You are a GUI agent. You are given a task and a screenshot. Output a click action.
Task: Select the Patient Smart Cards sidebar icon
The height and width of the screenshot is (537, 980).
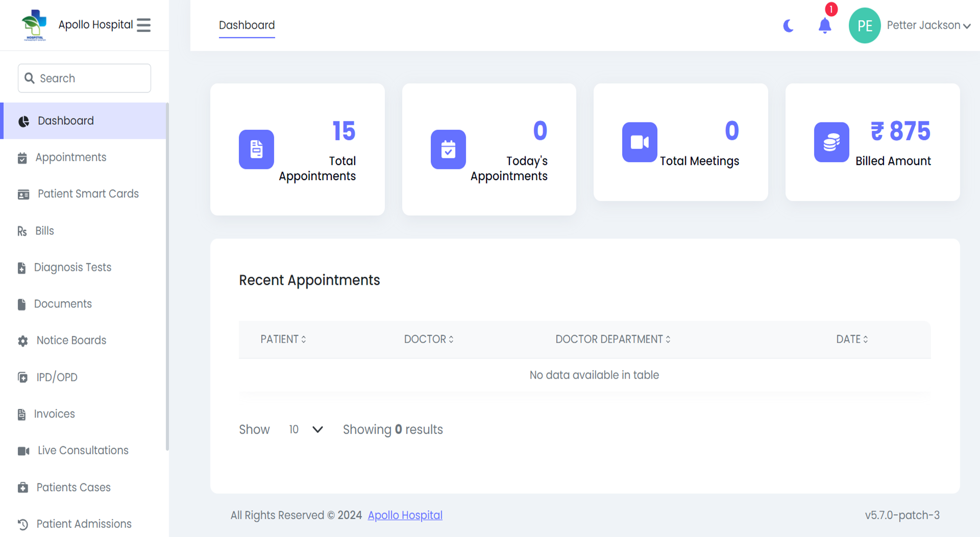(x=23, y=194)
